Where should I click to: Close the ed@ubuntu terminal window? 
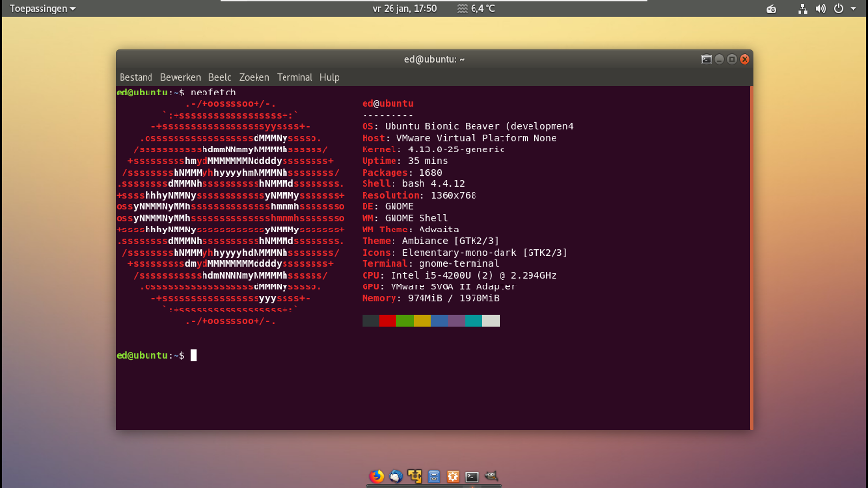click(x=745, y=59)
